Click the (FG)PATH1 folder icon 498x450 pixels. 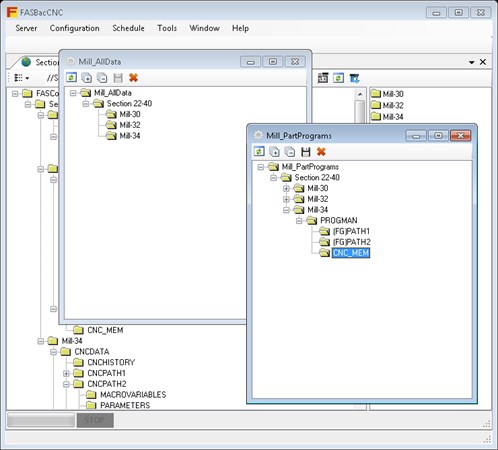pyautogui.click(x=324, y=231)
